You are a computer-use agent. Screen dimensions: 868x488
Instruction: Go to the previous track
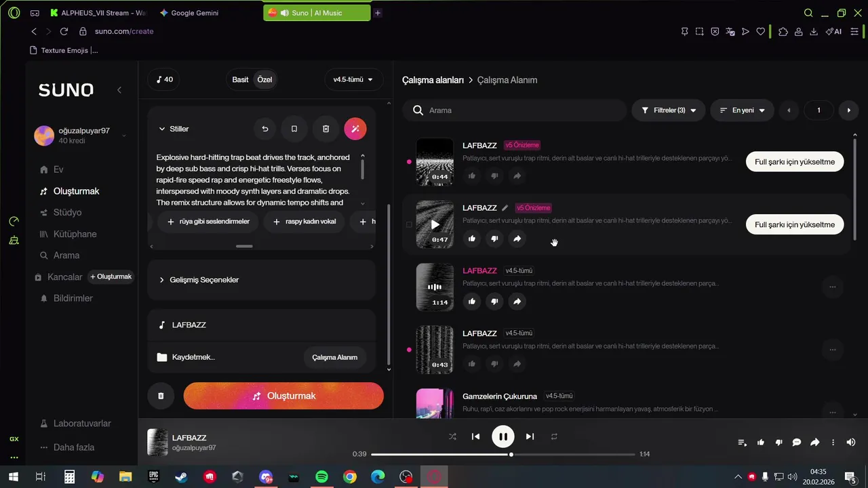click(475, 436)
